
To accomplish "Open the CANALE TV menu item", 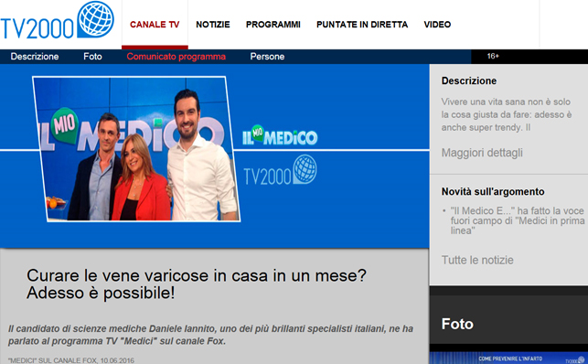I will tap(155, 25).
